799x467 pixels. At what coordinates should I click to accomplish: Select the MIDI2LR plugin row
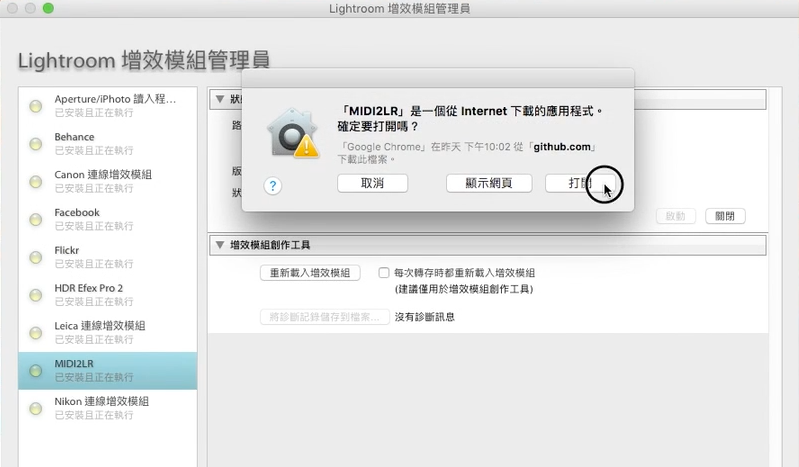[x=108, y=371]
